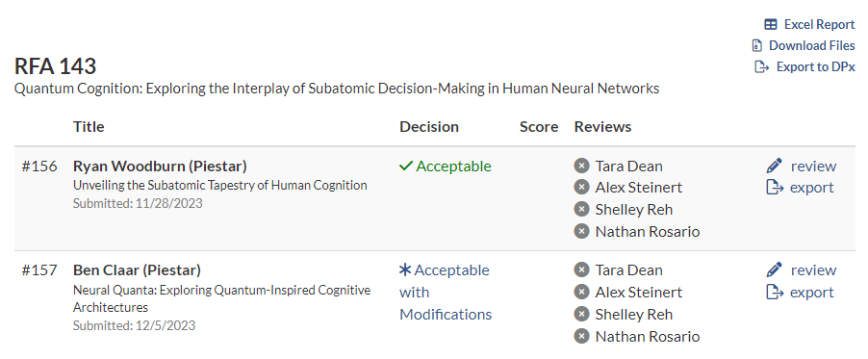Click the x icon beside Alex Steinert in #157
This screenshot has height=359, width=868.
coord(581,292)
